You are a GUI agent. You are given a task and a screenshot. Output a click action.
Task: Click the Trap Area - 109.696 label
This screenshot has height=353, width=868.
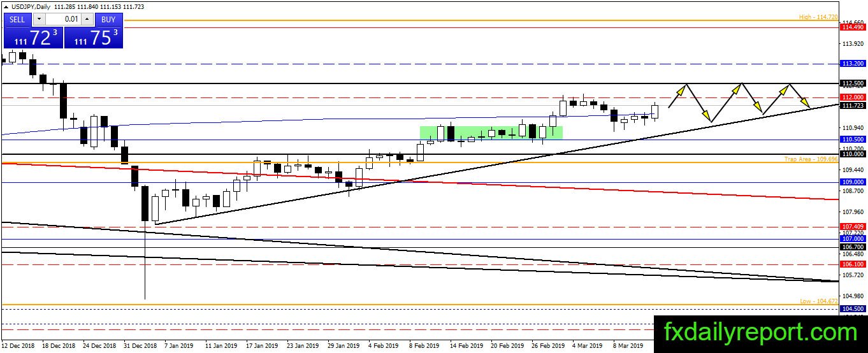pyautogui.click(x=813, y=159)
